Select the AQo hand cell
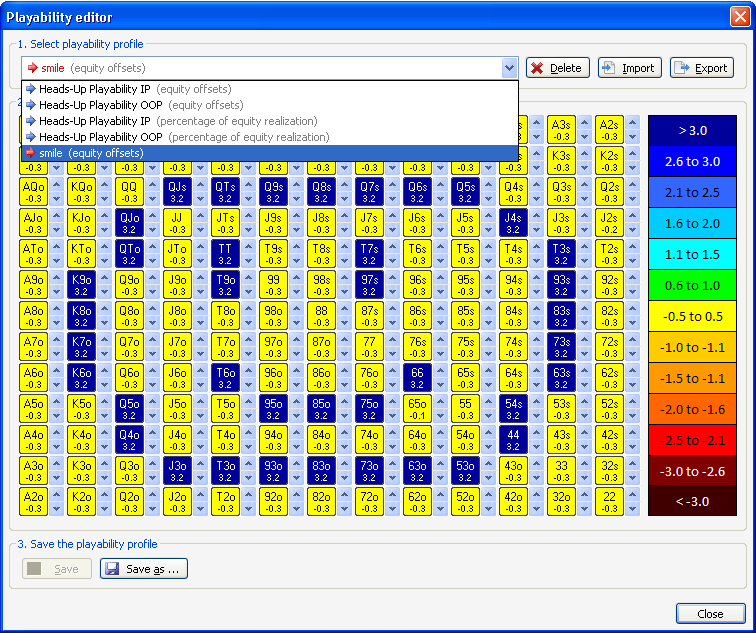This screenshot has width=756, height=633. pyautogui.click(x=33, y=192)
